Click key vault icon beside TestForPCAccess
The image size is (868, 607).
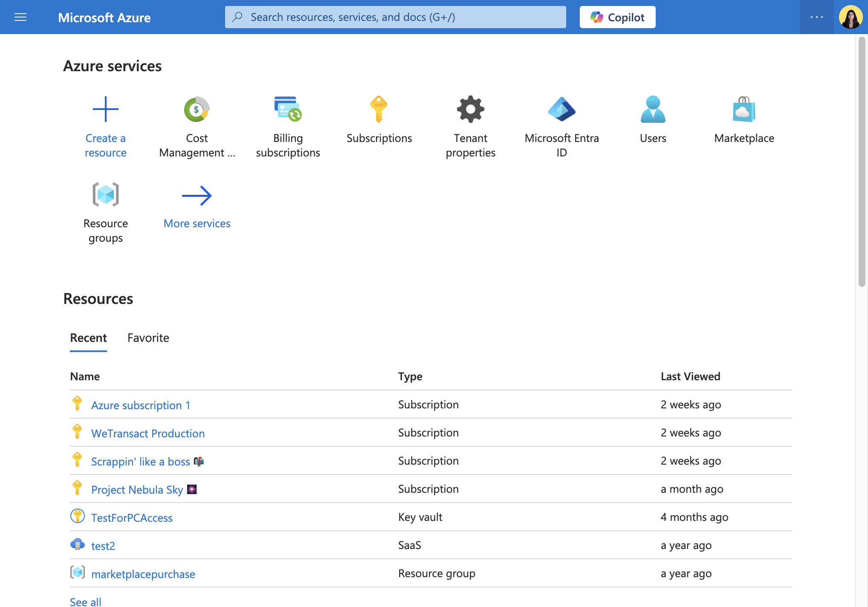coord(77,516)
